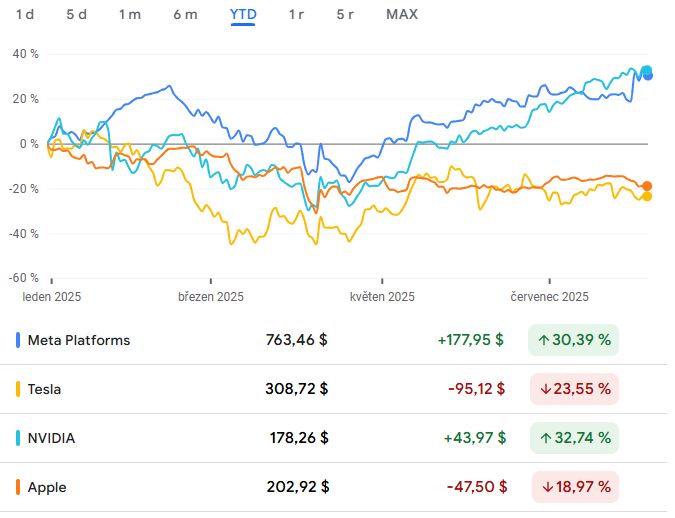Click the teal NVIDIA color marker

pyautogui.click(x=18, y=438)
